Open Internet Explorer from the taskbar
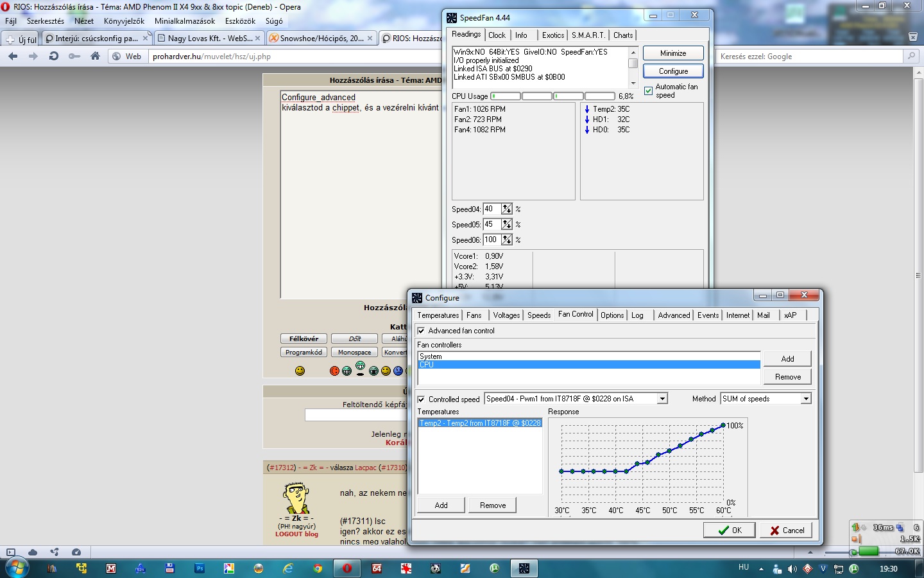The image size is (924, 578). click(288, 568)
